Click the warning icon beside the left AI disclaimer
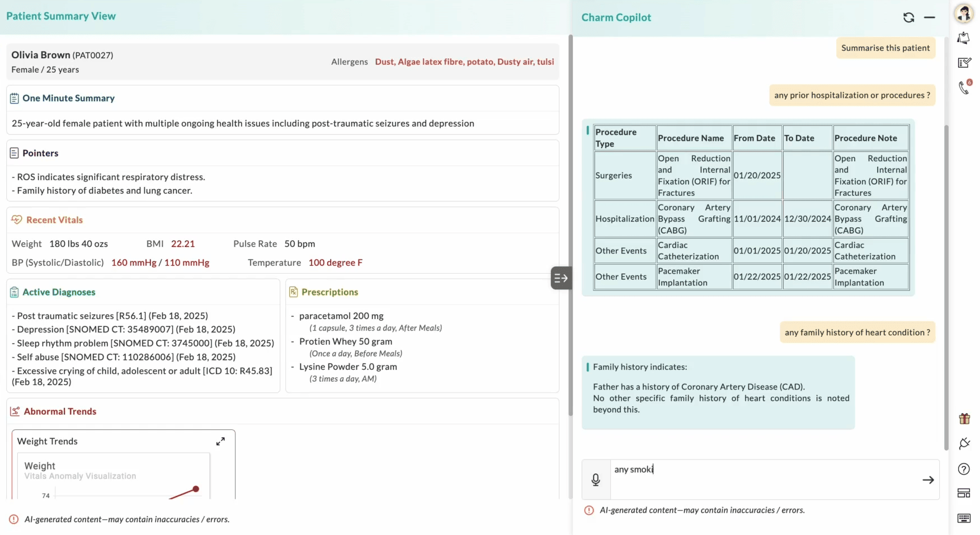Viewport: 980px width, 535px height. 14,519
